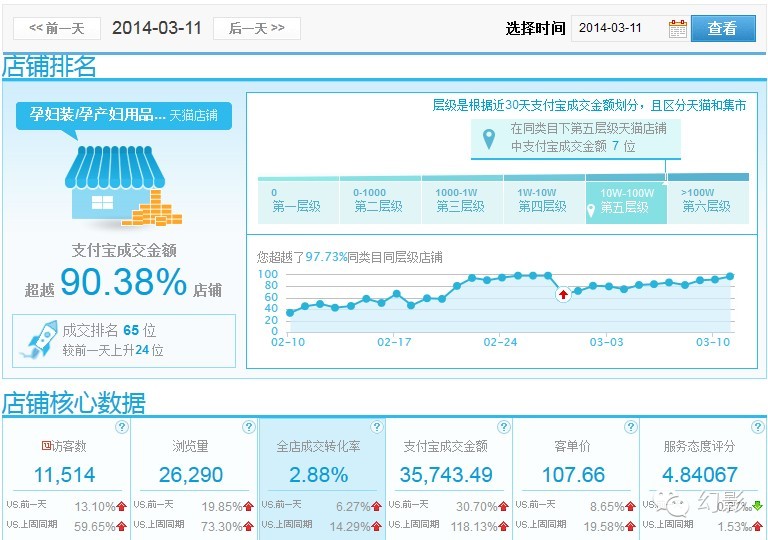The width and height of the screenshot is (768, 540).
Task: Click the 97.73% text above the chart
Action: click(x=326, y=257)
